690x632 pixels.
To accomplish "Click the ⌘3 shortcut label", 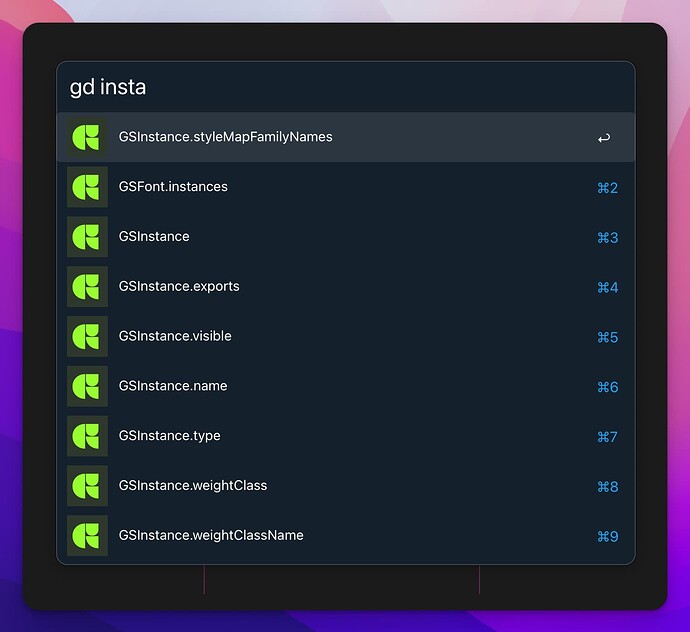I will pyautogui.click(x=608, y=238).
